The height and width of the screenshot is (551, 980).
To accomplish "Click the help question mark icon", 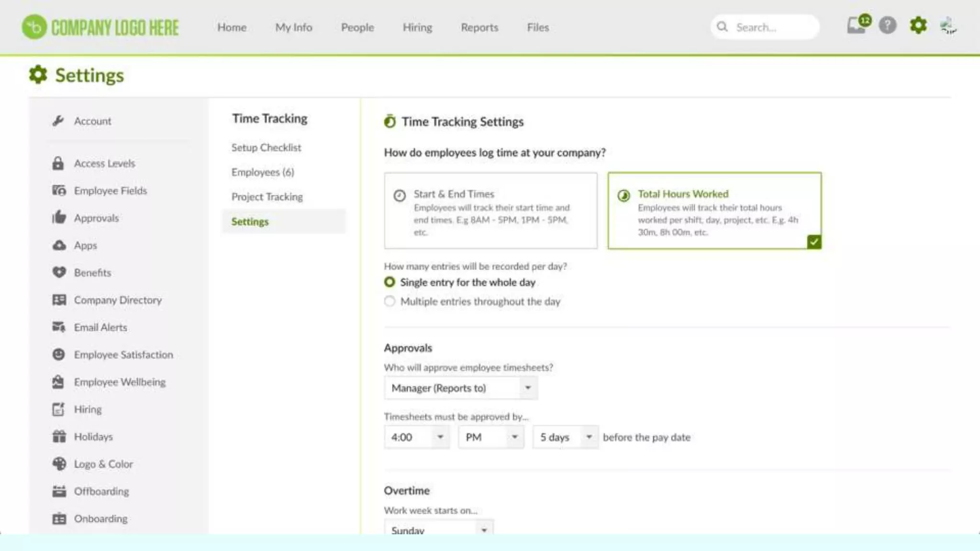I will click(887, 26).
